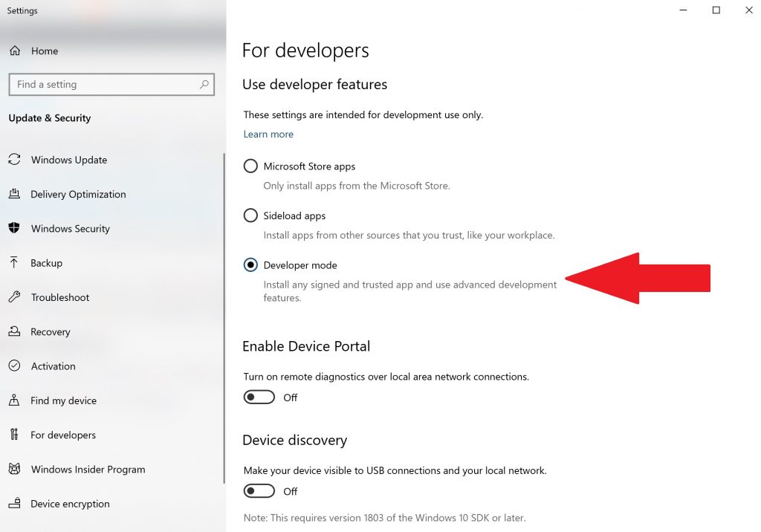The image size is (761, 532).
Task: Click the Activation checkmark circle icon
Action: tap(15, 366)
